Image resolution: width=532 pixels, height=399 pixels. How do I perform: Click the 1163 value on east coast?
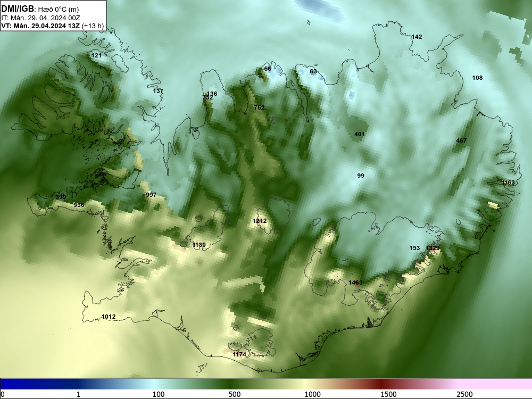pyautogui.click(x=508, y=182)
